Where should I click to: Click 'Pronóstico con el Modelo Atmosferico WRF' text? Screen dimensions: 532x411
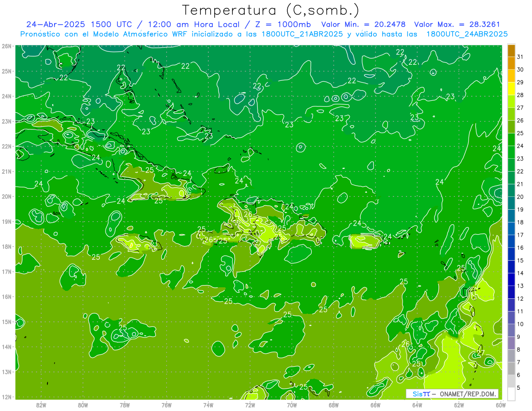(105, 34)
